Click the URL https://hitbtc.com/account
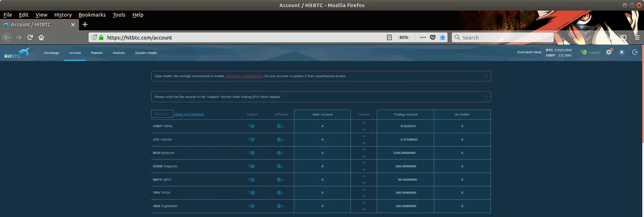This screenshot has height=217, width=644. [x=140, y=37]
